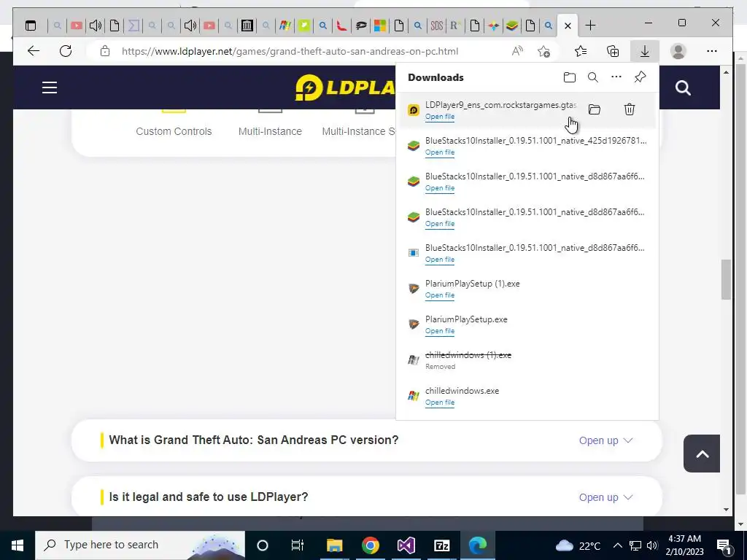Switch to the R icon tab
The height and width of the screenshot is (560, 747).
455,26
